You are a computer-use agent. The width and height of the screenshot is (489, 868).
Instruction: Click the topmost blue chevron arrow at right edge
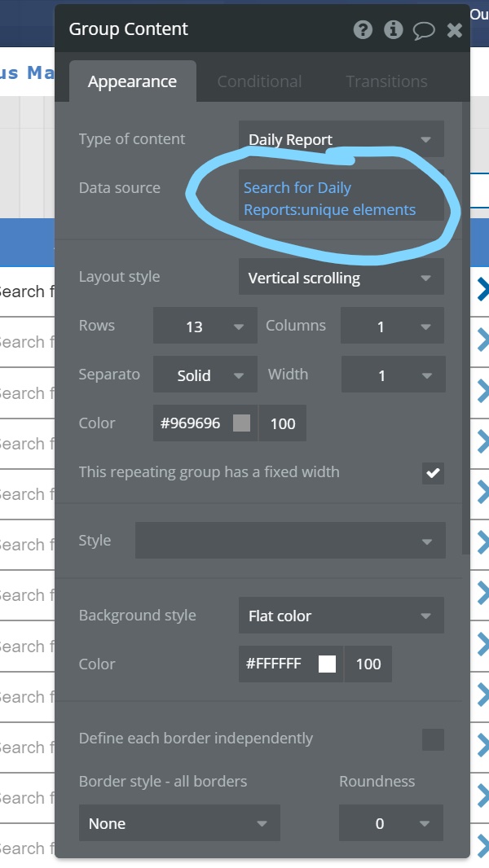coord(482,289)
